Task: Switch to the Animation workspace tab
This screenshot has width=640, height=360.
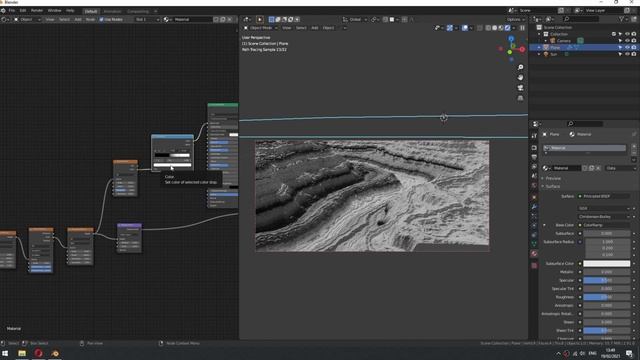Action: click(112, 11)
